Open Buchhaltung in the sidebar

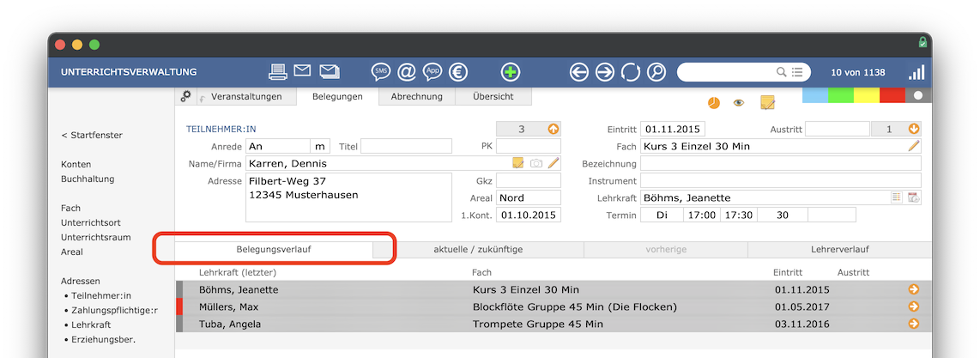(x=88, y=179)
